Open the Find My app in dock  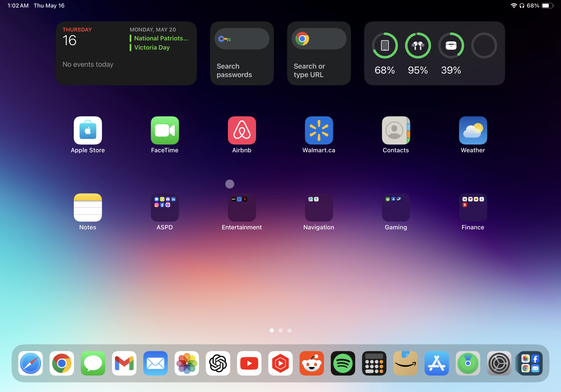click(x=468, y=363)
